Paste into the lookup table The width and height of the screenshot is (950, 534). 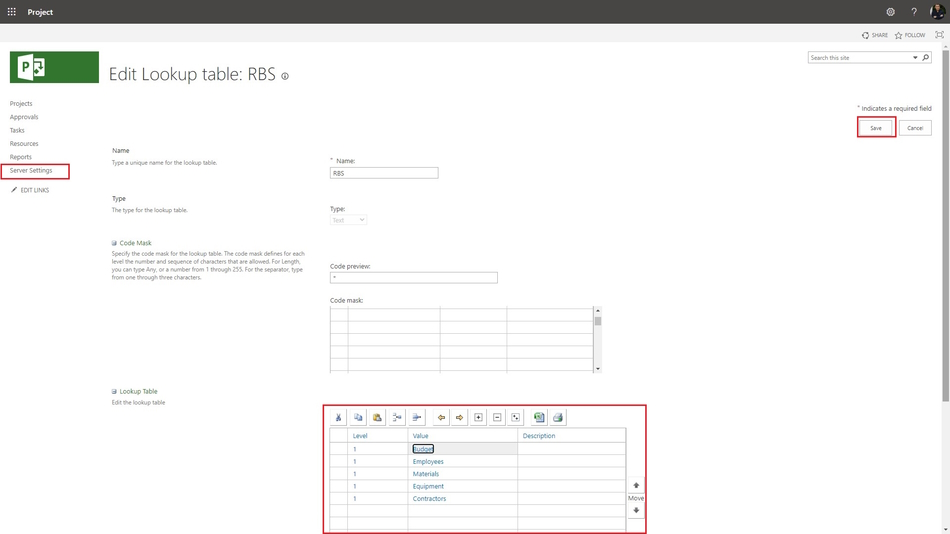377,417
